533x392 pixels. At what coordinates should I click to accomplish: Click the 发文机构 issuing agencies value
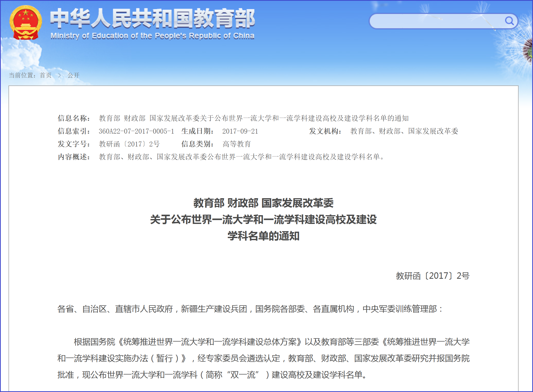pyautogui.click(x=404, y=131)
